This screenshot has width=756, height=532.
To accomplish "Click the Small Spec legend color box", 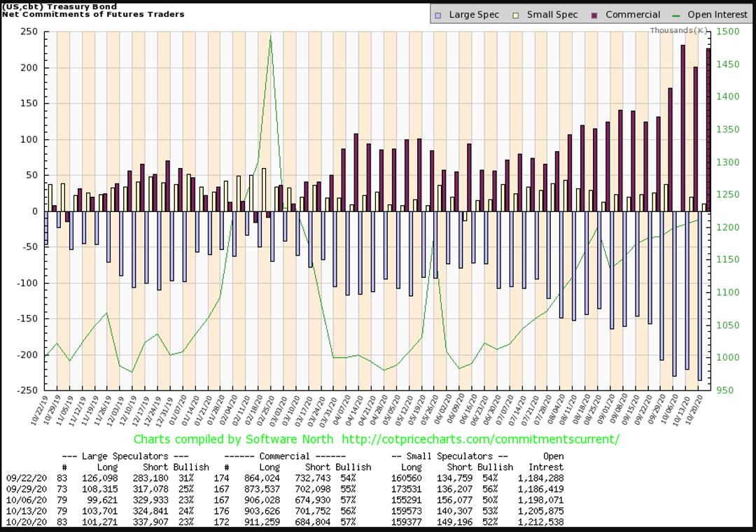I will pyautogui.click(x=517, y=15).
